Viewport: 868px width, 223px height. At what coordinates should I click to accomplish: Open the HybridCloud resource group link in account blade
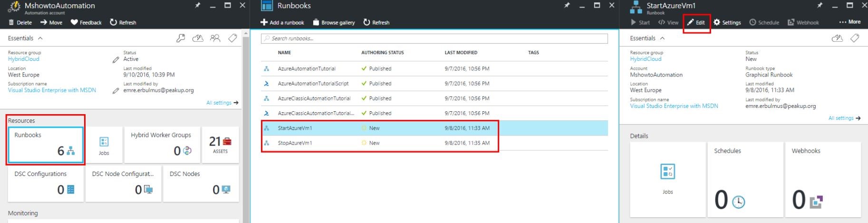pos(24,59)
